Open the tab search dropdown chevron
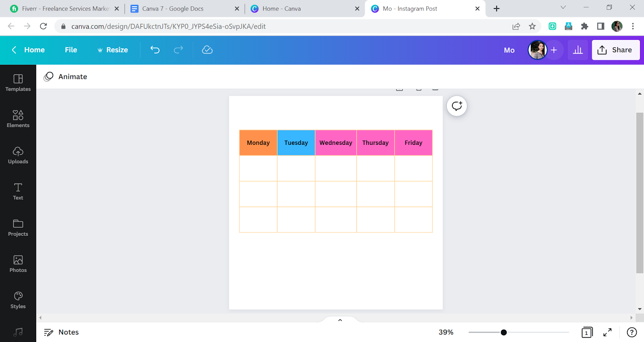The image size is (644, 342). 563,7
